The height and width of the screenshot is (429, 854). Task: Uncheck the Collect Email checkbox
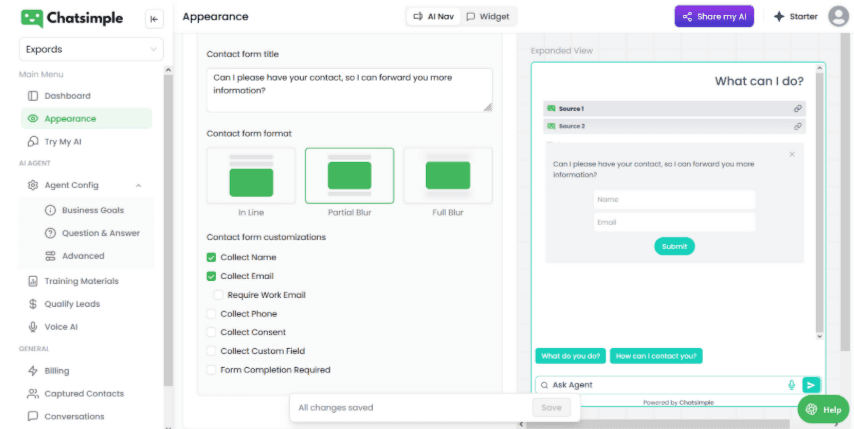211,276
